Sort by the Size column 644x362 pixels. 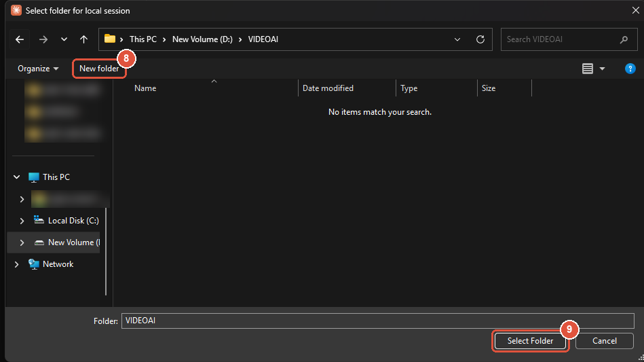tap(489, 88)
